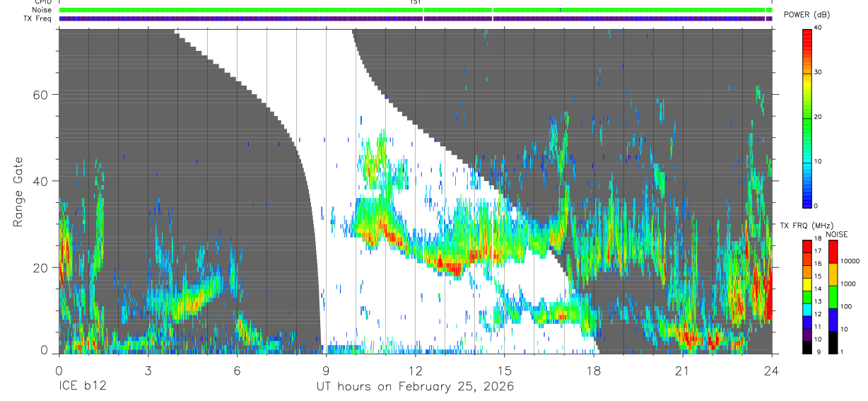Screen dimensions: 868x401
Task: Click the 9 tick on the UT hours axis
Action: (326, 371)
